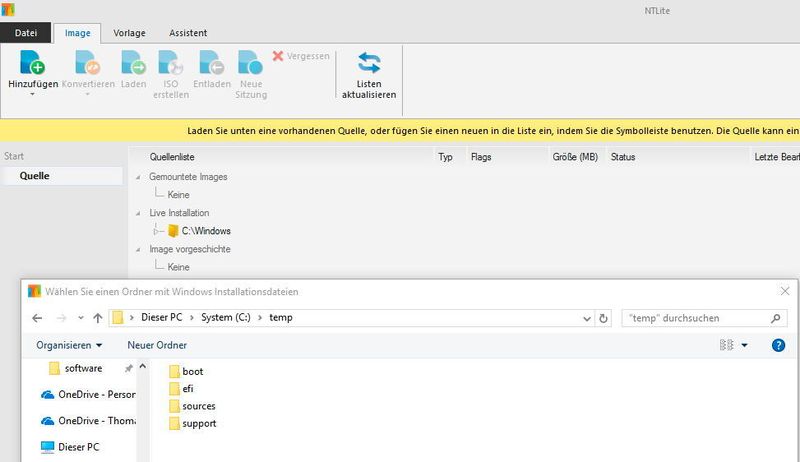Collapse the Image vorgeschichte group
This screenshot has width=800, height=462.
pos(138,250)
